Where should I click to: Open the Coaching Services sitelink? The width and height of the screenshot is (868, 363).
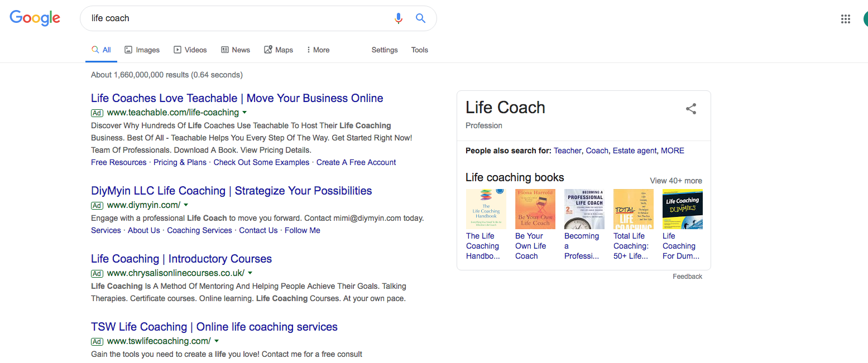pos(199,230)
